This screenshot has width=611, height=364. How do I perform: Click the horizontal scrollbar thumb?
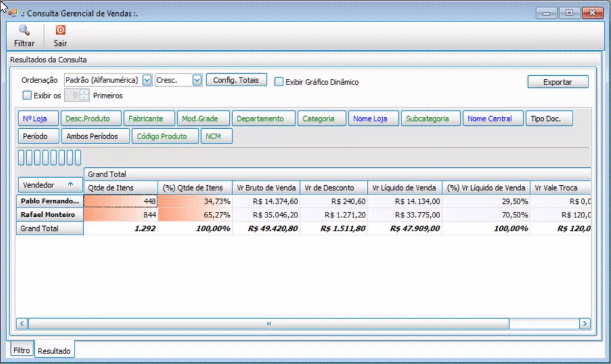tap(268, 324)
